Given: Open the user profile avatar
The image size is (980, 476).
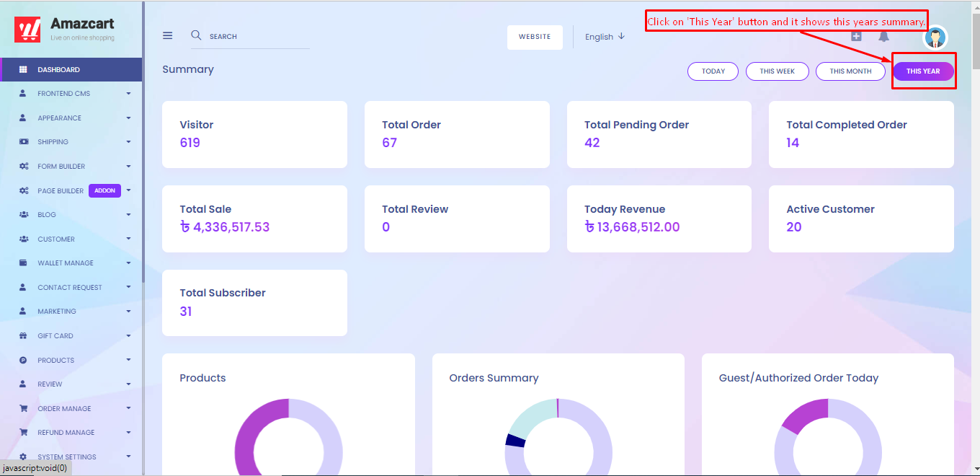Looking at the screenshot, I should tap(935, 38).
